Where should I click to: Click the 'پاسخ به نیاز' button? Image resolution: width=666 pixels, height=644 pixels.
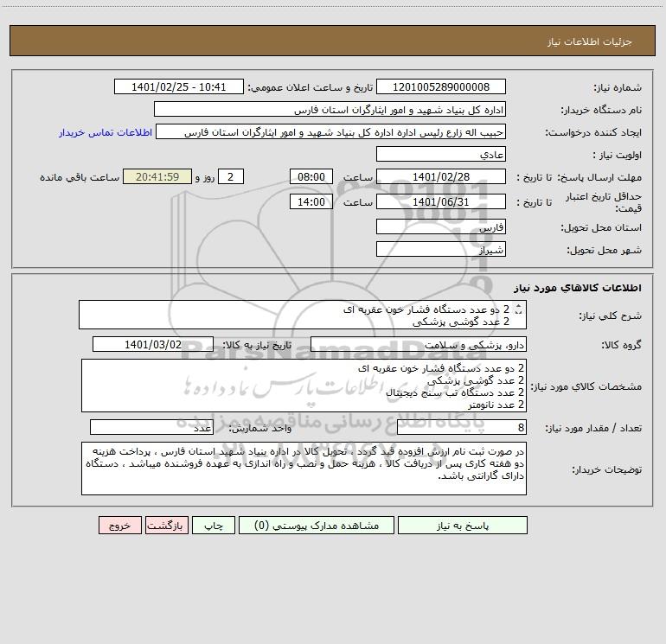pos(462,526)
